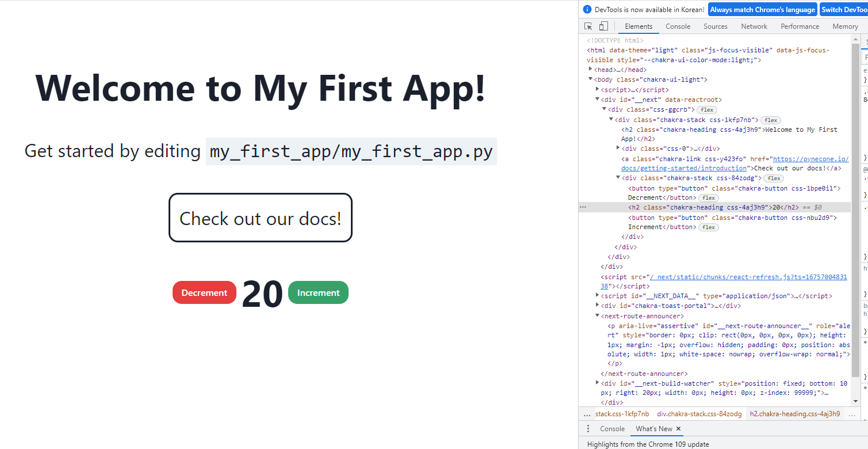The image size is (868, 449).
Task: Expand the head element node
Action: 591,70
